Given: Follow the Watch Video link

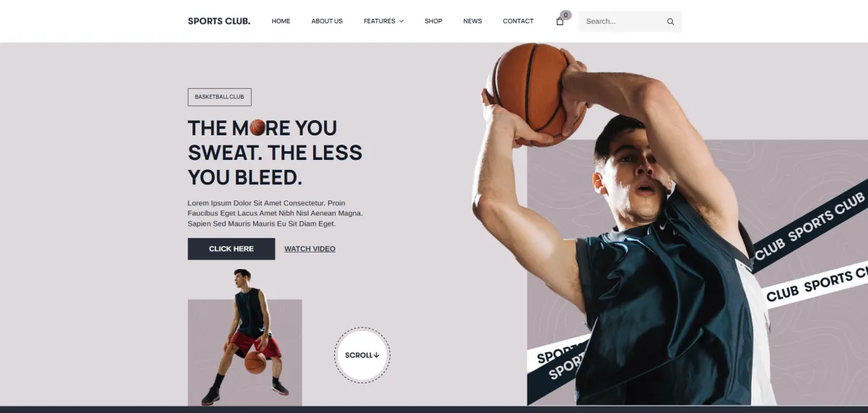Looking at the screenshot, I should [310, 249].
